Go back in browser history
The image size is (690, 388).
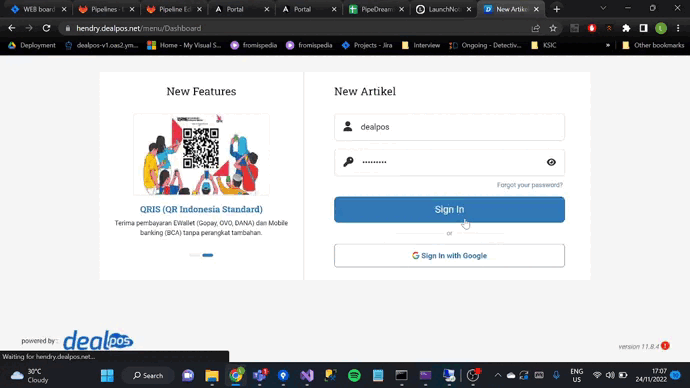pos(12,28)
